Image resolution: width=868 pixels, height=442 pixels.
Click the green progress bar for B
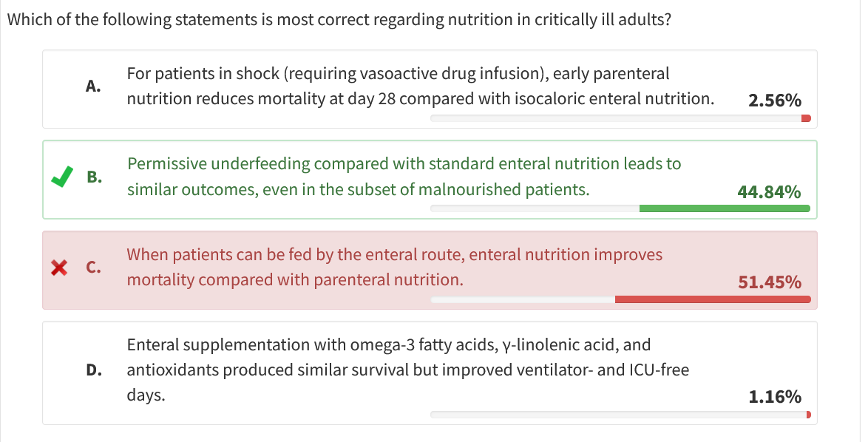(x=724, y=208)
